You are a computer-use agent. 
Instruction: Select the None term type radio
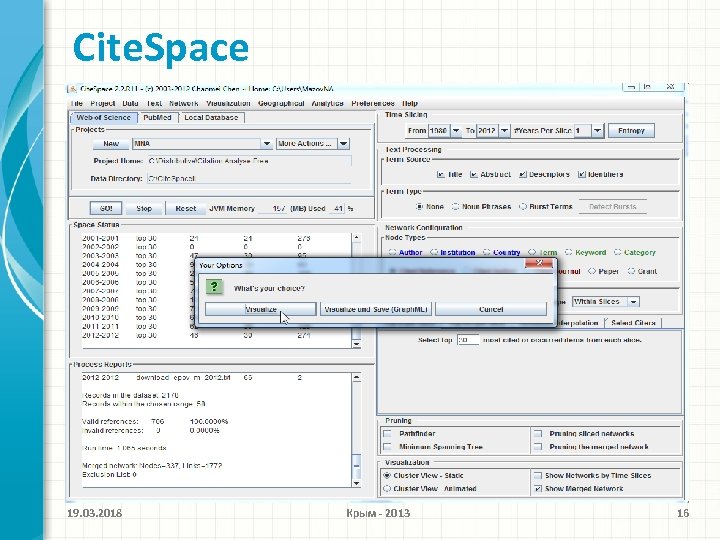click(x=419, y=207)
